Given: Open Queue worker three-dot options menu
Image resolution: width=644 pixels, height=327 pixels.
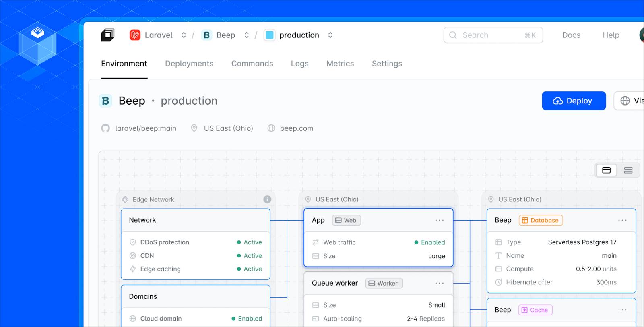Looking at the screenshot, I should [439, 284].
